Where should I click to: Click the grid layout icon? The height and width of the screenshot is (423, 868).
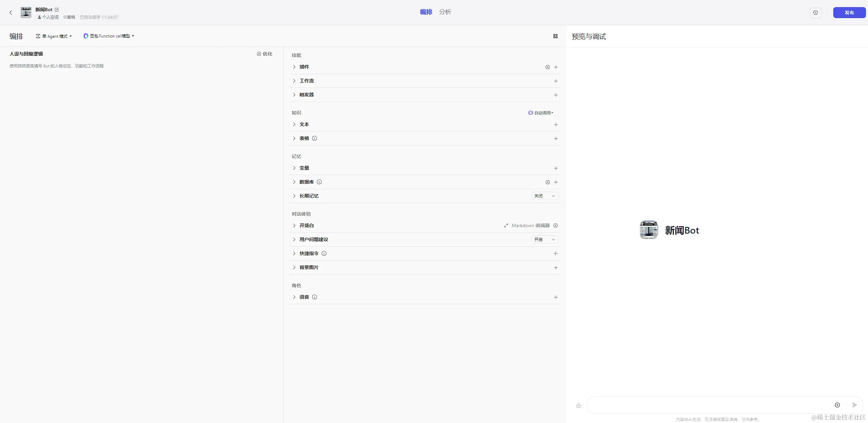[555, 36]
